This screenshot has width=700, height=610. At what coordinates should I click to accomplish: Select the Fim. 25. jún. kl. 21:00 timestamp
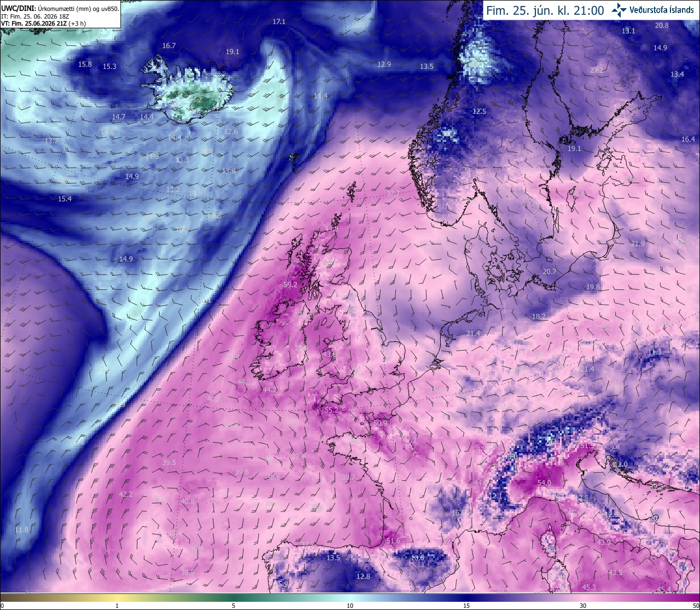point(545,10)
